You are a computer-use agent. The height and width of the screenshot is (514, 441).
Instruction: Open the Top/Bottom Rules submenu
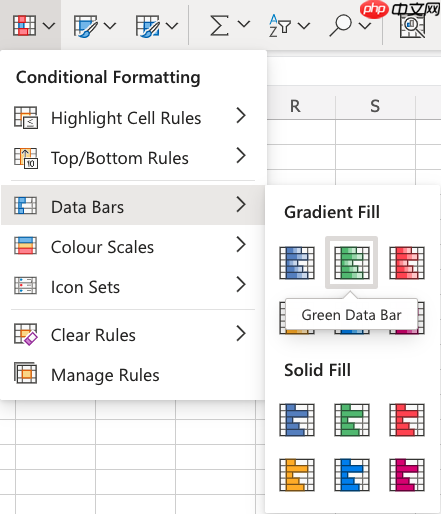pos(133,158)
